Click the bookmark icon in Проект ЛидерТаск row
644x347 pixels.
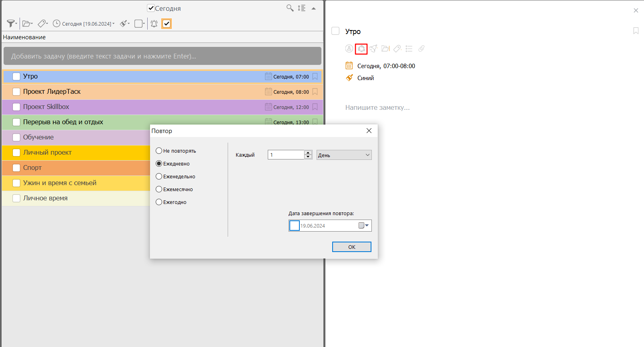(315, 92)
